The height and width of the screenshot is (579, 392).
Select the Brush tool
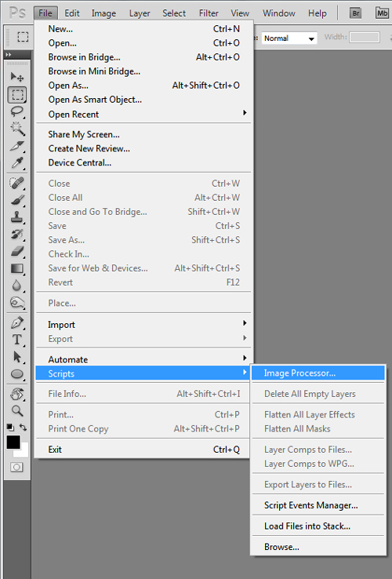17,200
